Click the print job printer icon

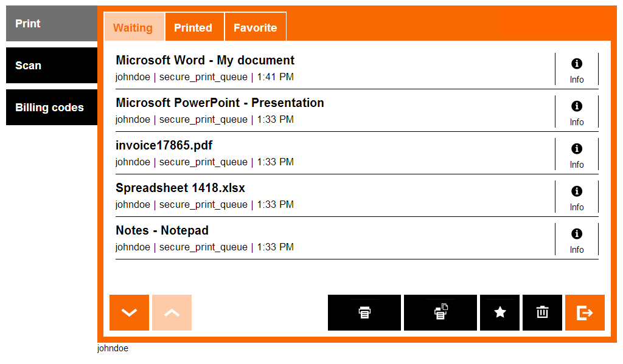tap(364, 312)
